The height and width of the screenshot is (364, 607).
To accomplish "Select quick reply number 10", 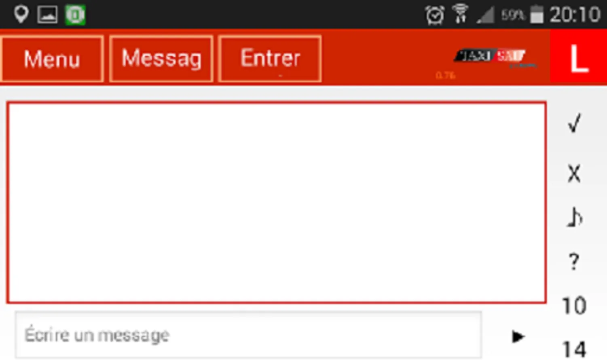I will point(574,306).
